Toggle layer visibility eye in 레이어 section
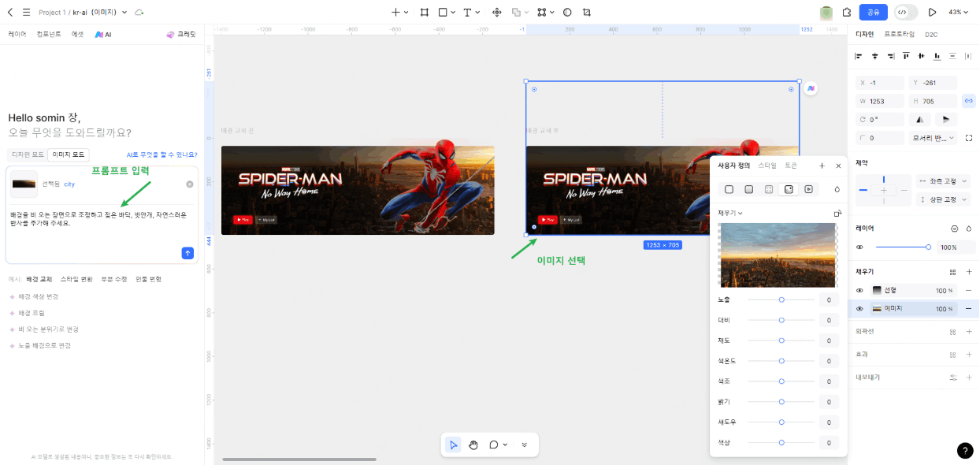The width and height of the screenshot is (980, 465). (x=859, y=247)
